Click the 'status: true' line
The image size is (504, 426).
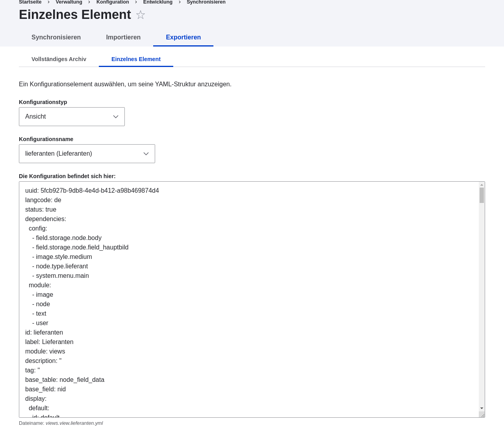click(41, 210)
